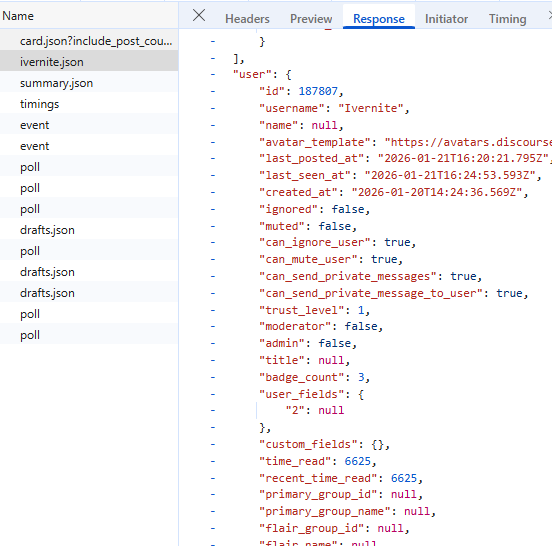Select the timings request
Screen dimensions: 552x546
pos(89,104)
